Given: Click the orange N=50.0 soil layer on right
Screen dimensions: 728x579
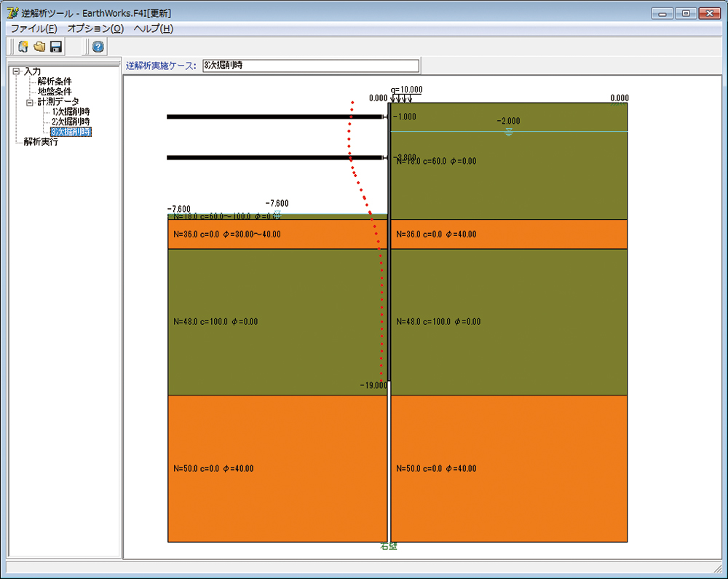Looking at the screenshot, I should [x=509, y=468].
